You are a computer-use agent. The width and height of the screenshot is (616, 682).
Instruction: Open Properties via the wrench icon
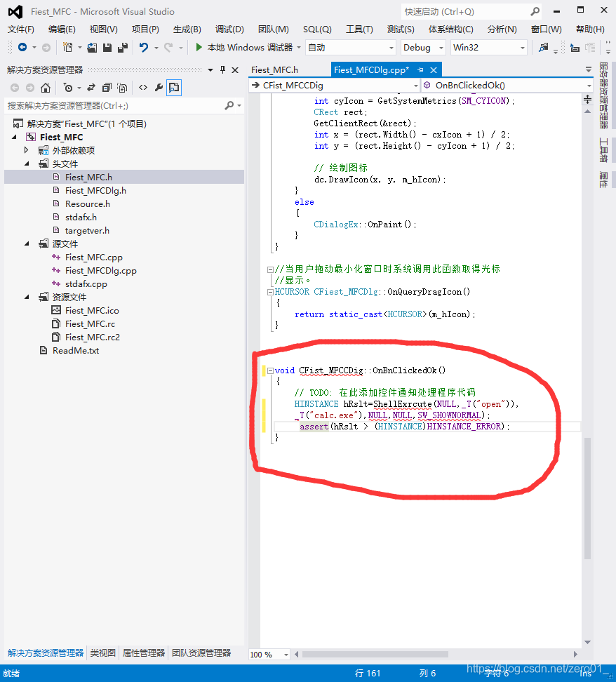[x=159, y=88]
